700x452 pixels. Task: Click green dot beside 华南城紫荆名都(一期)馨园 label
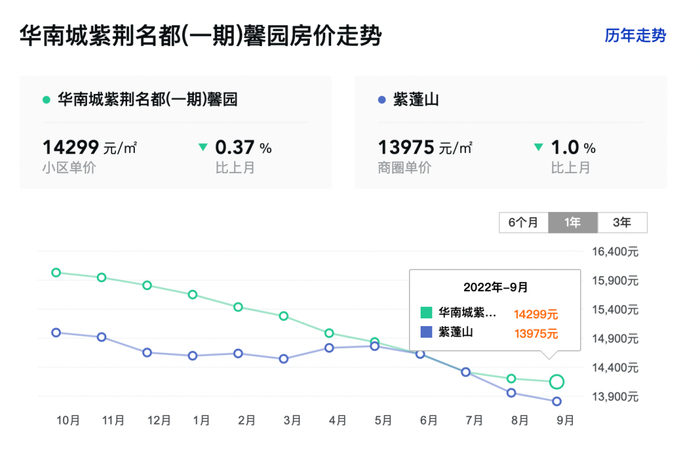(46, 100)
